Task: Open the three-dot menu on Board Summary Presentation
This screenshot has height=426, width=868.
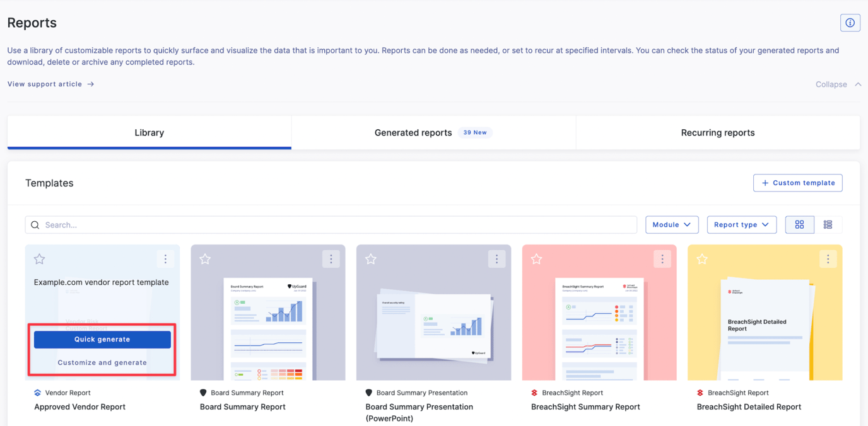Action: coord(496,258)
